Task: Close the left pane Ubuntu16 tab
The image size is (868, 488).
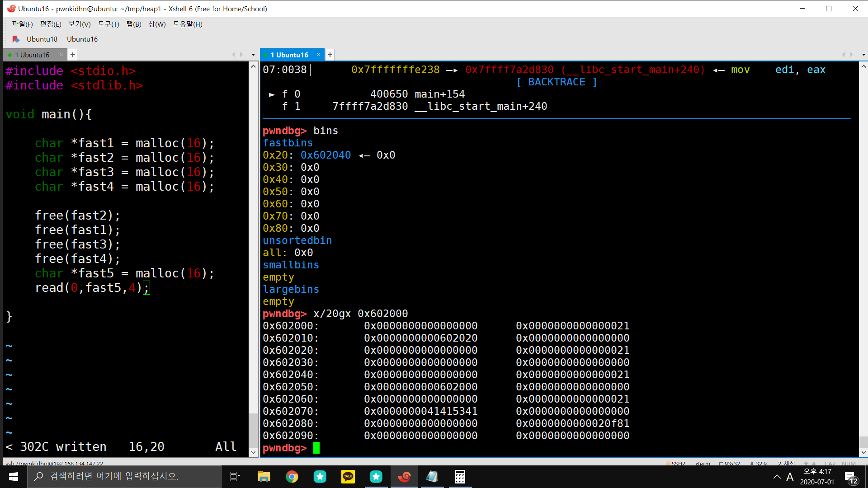Action: pyautogui.click(x=61, y=55)
